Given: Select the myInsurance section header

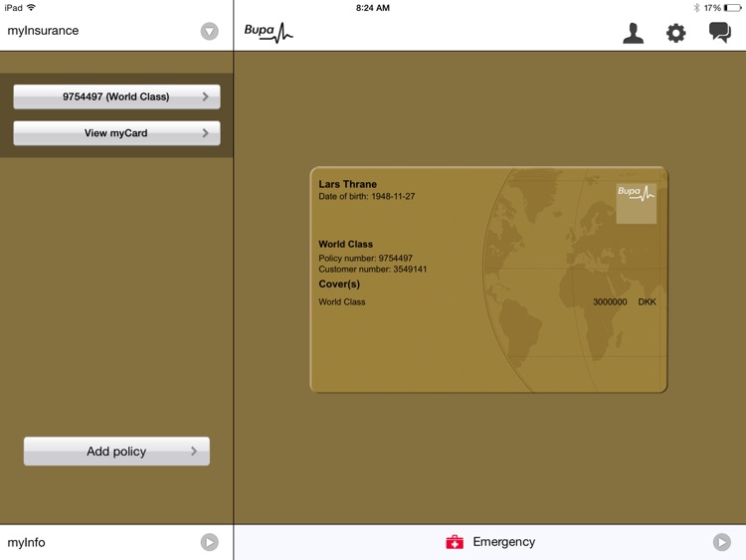Looking at the screenshot, I should 43,31.
